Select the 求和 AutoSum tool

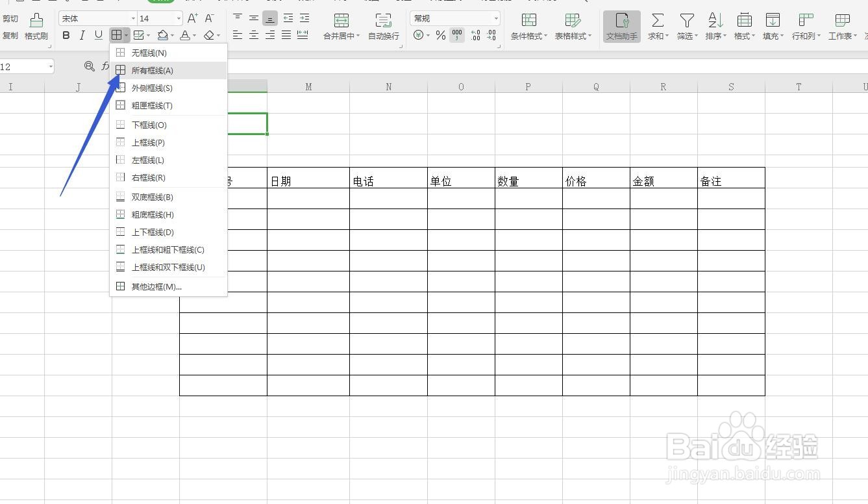[x=657, y=26]
